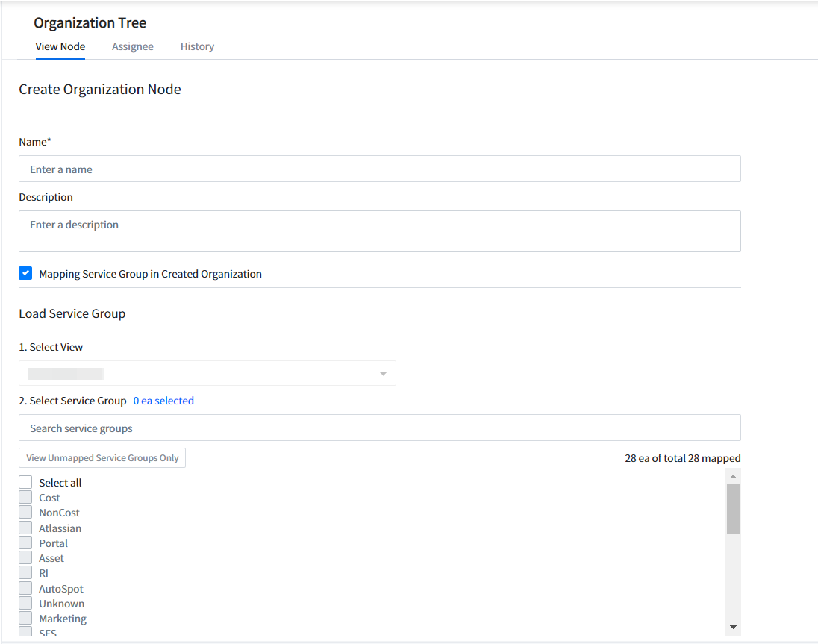Image resolution: width=818 pixels, height=644 pixels.
Task: Click the 0 ea selected link
Action: point(163,401)
